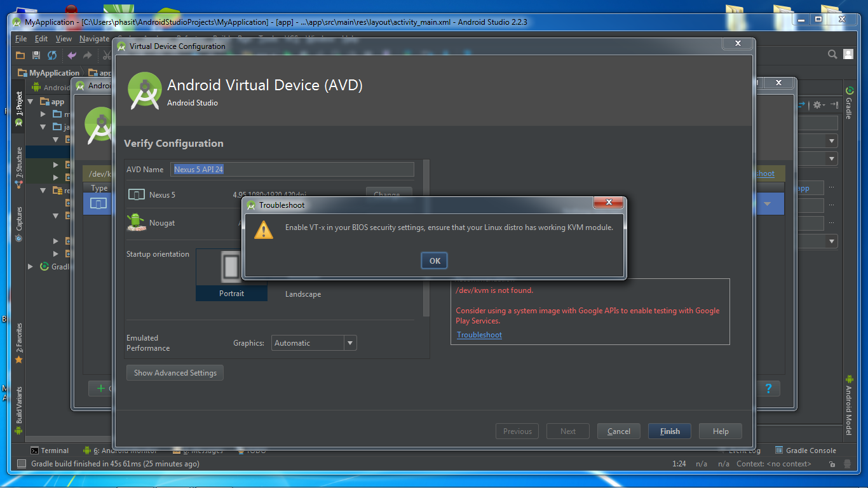The image size is (868, 488).
Task: Select the app folder in the project tree
Action: pyautogui.click(x=52, y=102)
